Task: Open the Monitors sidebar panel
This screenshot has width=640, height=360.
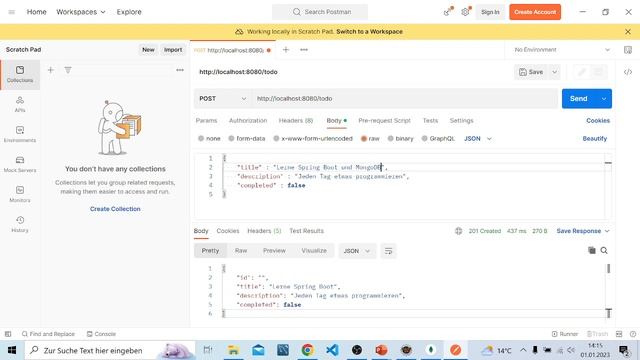Action: [20, 194]
